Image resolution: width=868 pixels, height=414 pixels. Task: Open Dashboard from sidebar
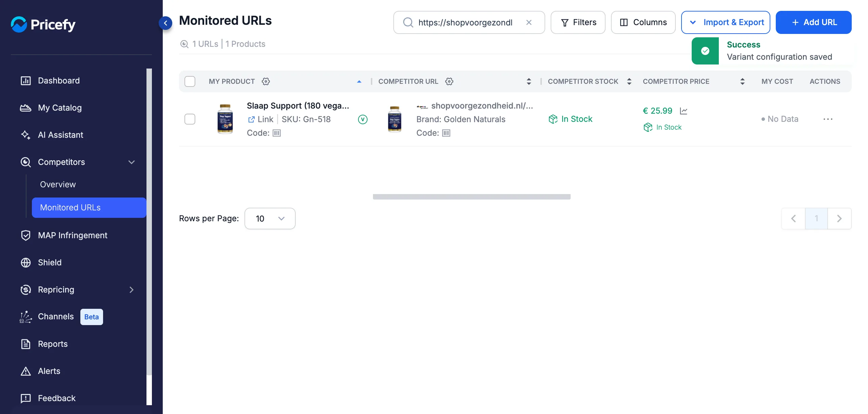tap(59, 81)
